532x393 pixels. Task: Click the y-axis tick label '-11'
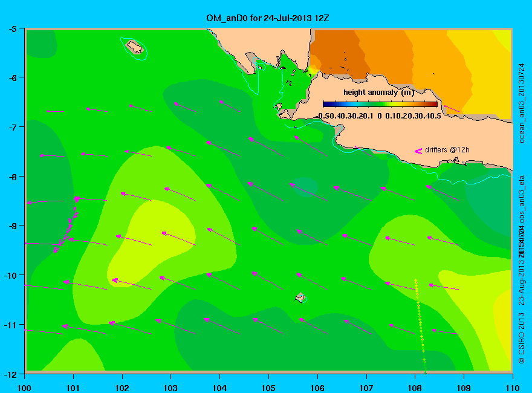[10, 325]
